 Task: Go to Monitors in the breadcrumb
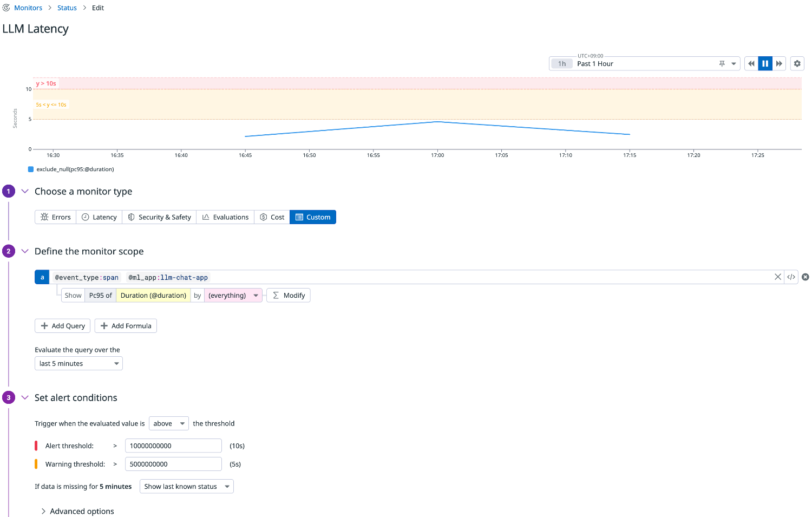(28, 8)
